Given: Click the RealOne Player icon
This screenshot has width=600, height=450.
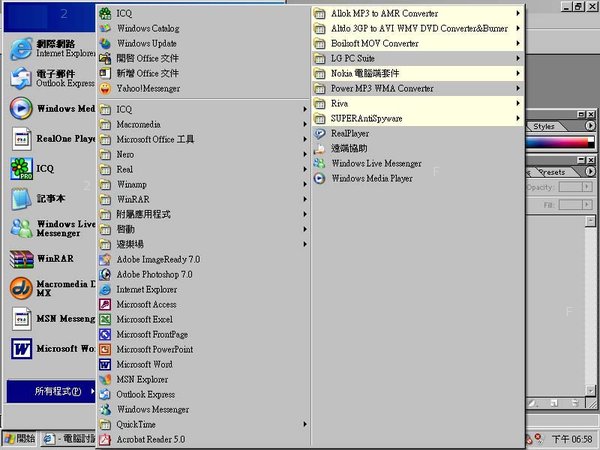Looking at the screenshot, I should pos(21,139).
